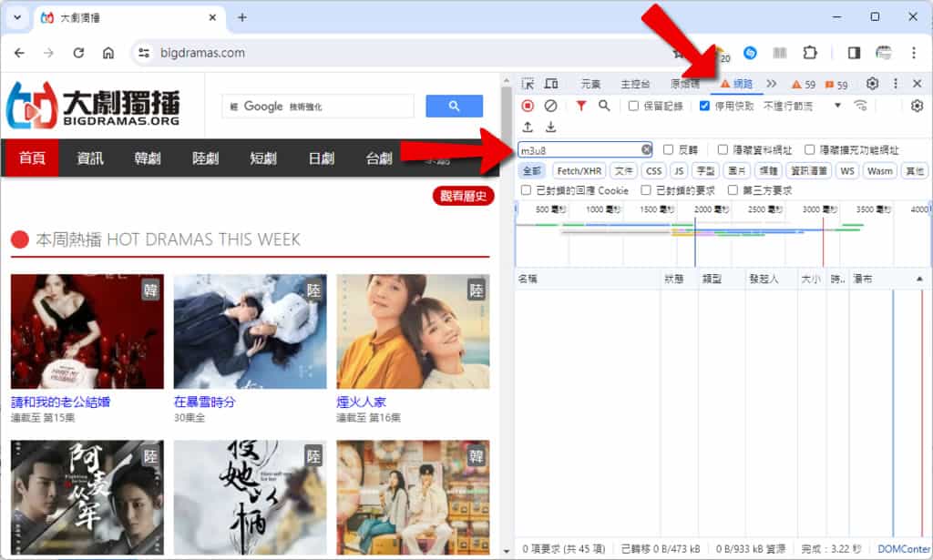The width and height of the screenshot is (933, 560).
Task: Click the blue Google search button
Action: pos(454,107)
